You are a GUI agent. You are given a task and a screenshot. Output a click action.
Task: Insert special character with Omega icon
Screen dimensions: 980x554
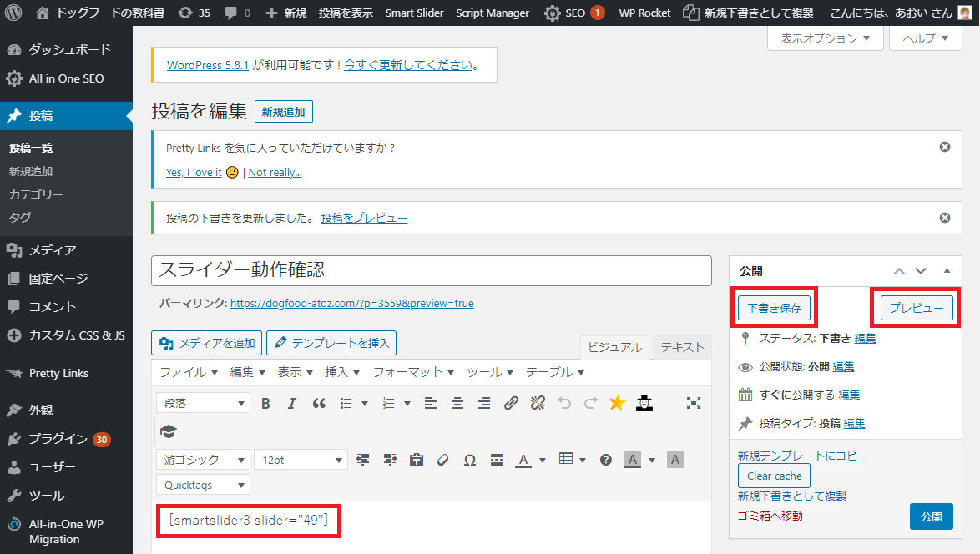469,460
